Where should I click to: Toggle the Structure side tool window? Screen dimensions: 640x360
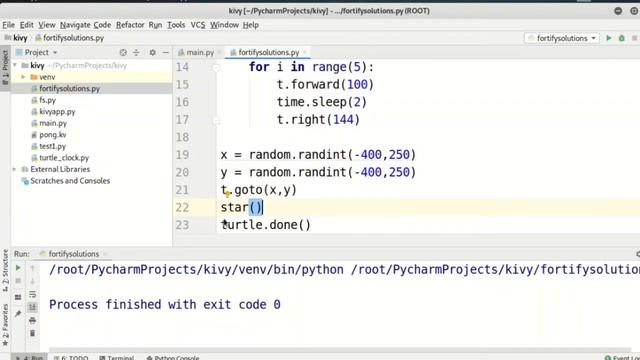pyautogui.click(x=5, y=271)
